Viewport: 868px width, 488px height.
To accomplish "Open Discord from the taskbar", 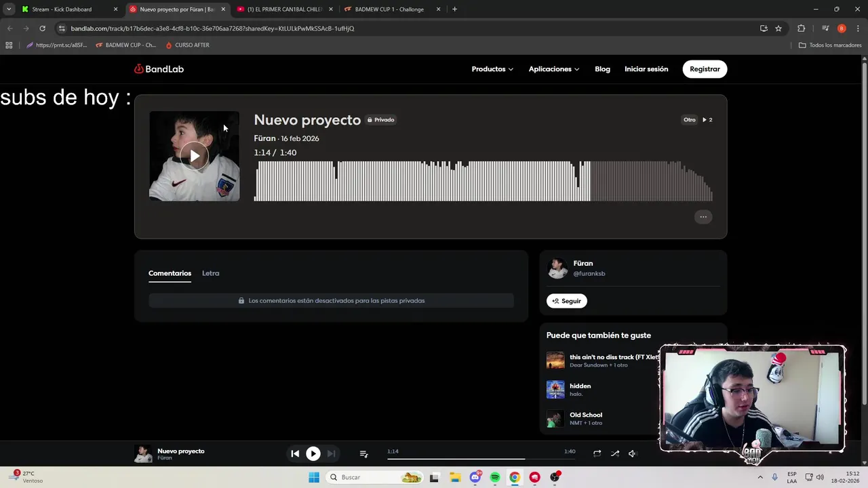I will (475, 477).
